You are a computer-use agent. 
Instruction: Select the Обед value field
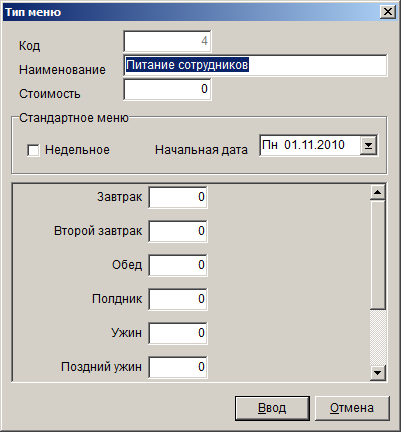(x=178, y=265)
